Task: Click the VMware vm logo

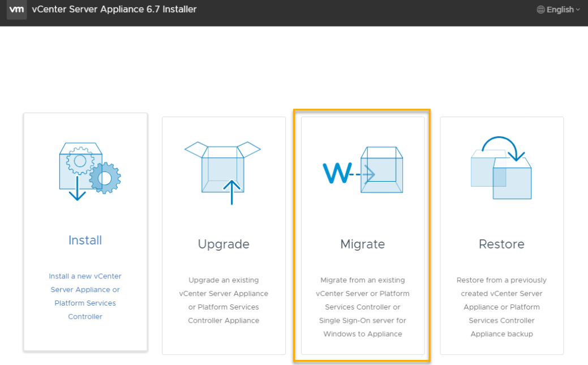Action: click(16, 10)
